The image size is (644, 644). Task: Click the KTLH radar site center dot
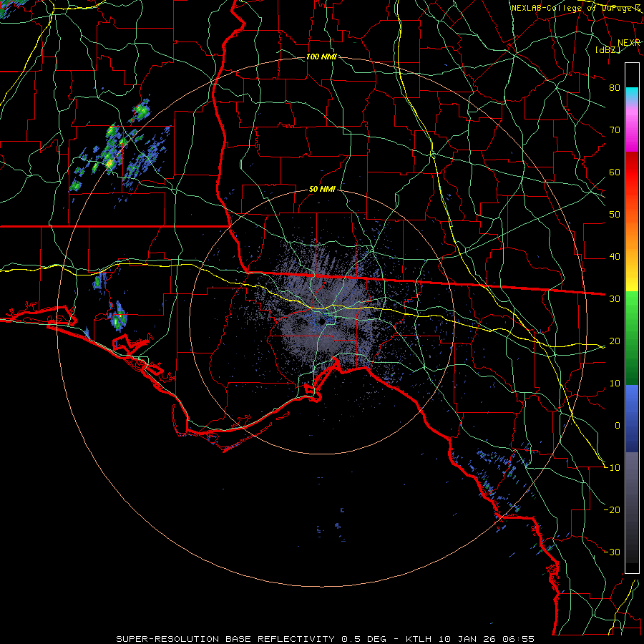[322, 321]
